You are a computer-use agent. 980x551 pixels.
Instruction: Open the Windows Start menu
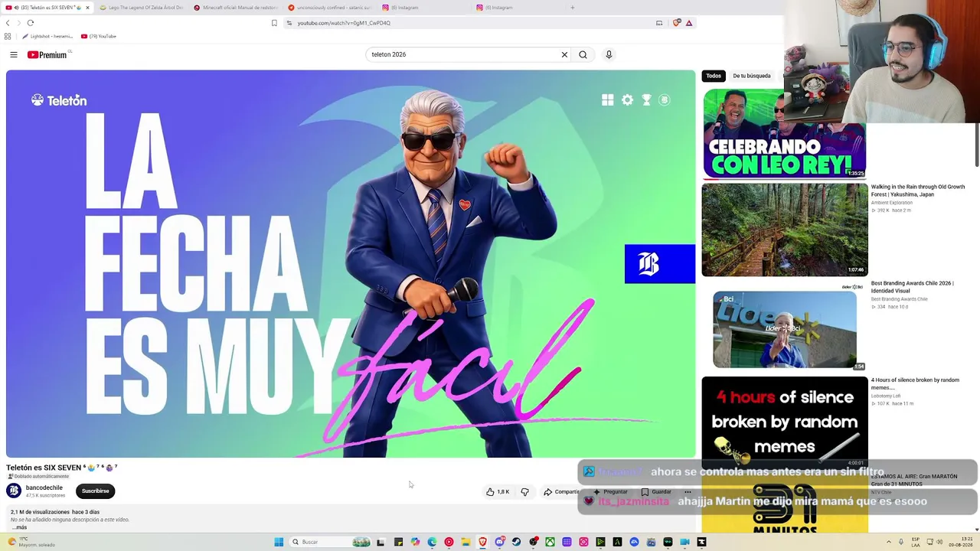pos(279,542)
